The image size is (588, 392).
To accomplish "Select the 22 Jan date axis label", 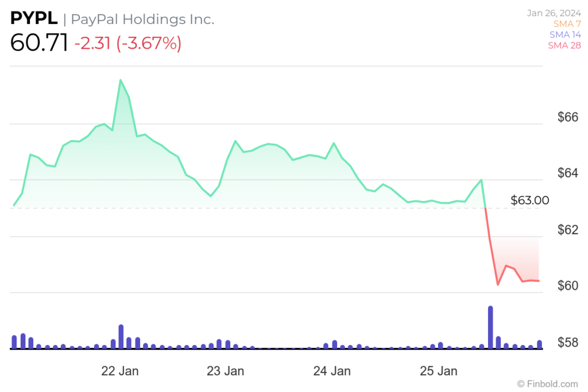I will pos(119,371).
